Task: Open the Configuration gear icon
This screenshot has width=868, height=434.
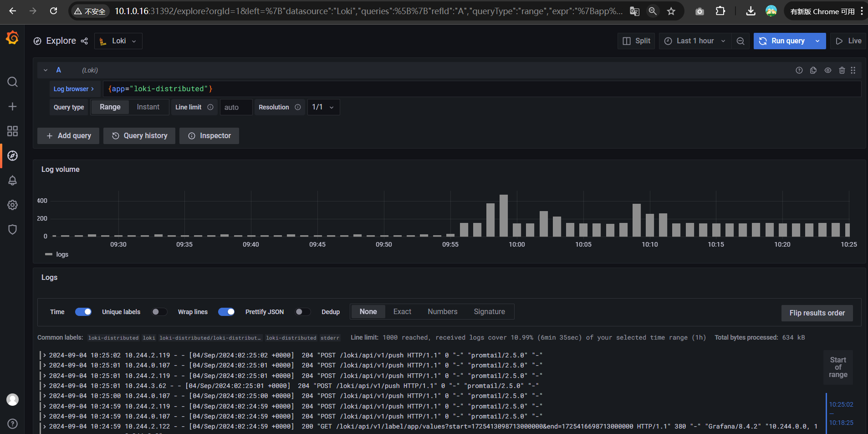Action: click(x=12, y=205)
